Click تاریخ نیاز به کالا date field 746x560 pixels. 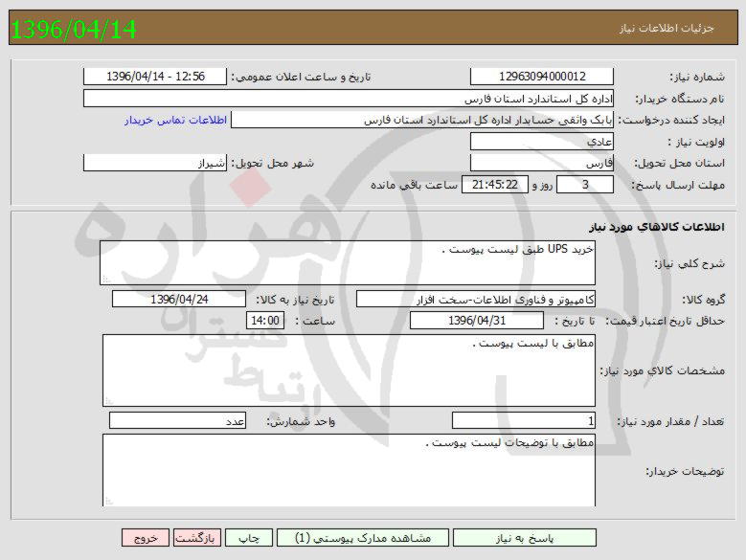click(179, 299)
